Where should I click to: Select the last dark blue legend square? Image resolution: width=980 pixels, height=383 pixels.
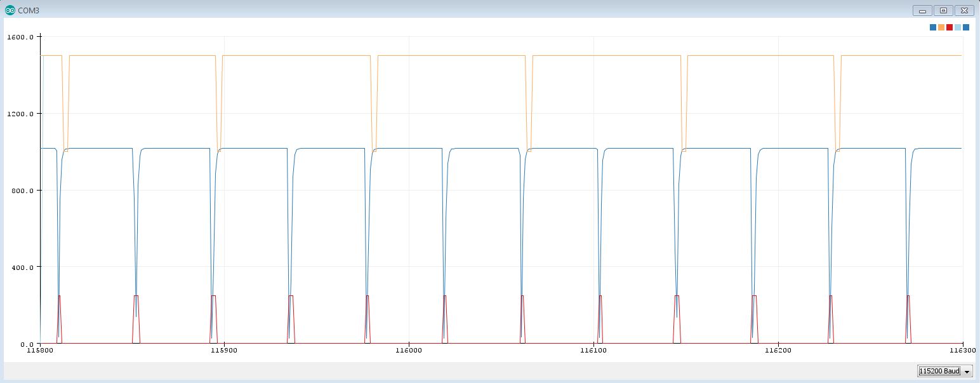click(966, 27)
